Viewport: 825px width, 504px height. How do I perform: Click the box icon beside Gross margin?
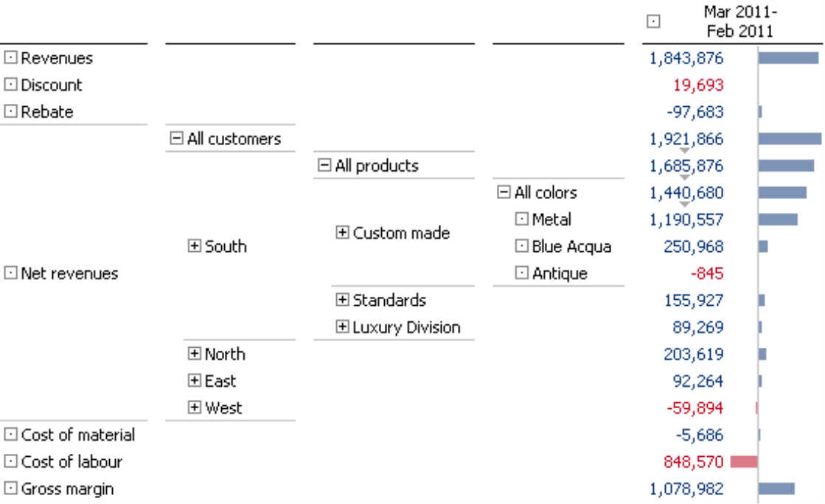click(x=10, y=489)
